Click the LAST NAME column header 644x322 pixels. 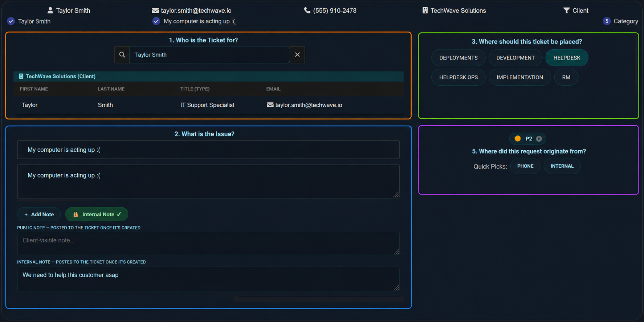[x=111, y=89]
